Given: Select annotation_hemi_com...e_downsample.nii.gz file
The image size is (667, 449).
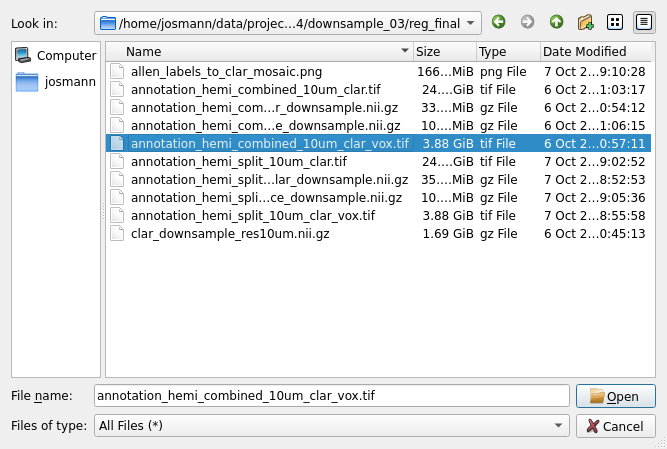Looking at the screenshot, I should [378, 126].
